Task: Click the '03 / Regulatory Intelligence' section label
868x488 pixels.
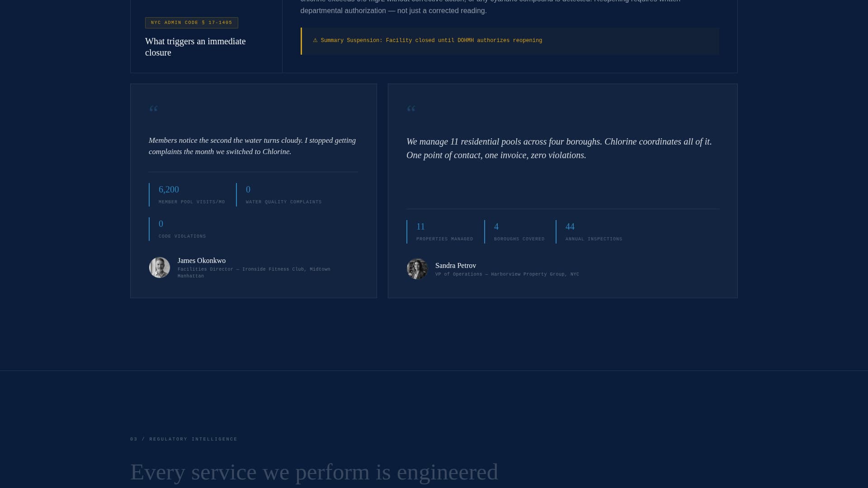Action: tap(184, 439)
